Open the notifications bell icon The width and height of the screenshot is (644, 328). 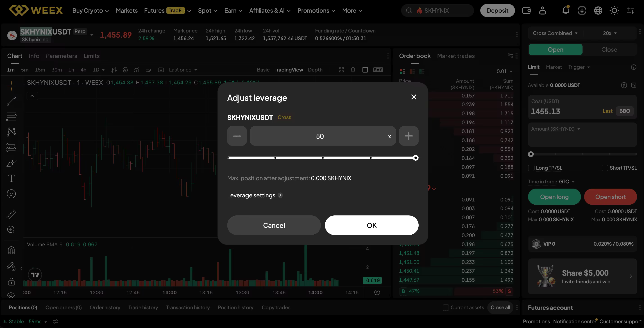[x=565, y=10]
